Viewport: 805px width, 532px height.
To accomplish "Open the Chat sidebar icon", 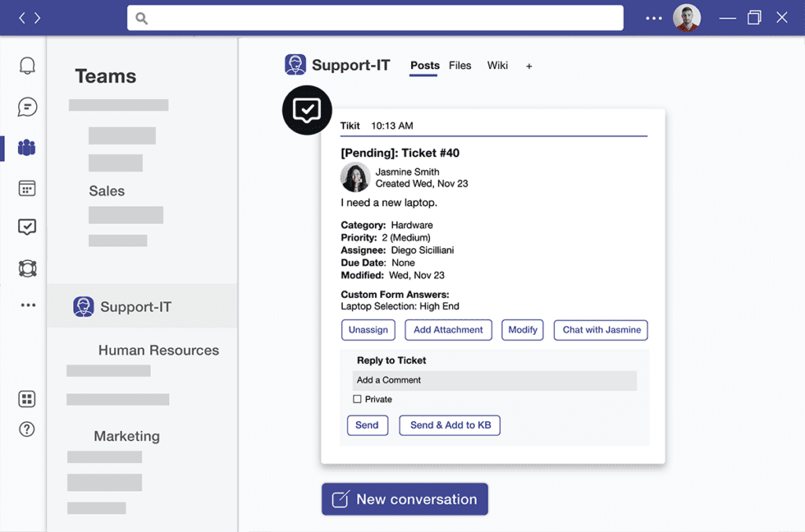I will click(28, 107).
